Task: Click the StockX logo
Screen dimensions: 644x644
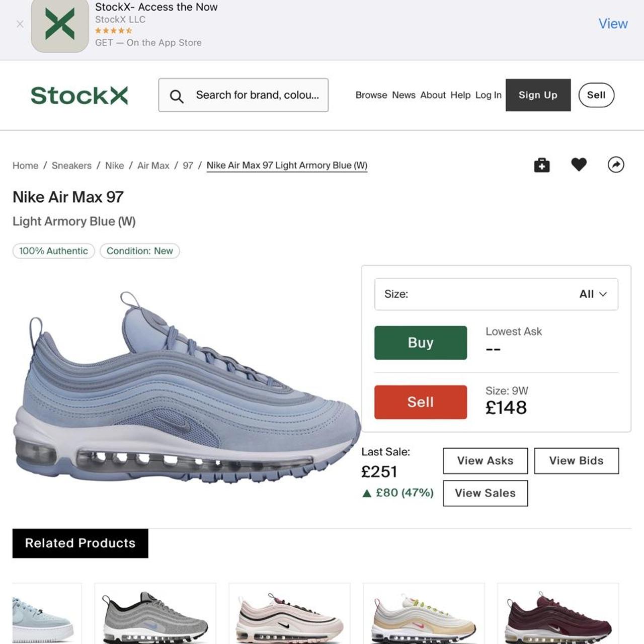Action: point(79,95)
